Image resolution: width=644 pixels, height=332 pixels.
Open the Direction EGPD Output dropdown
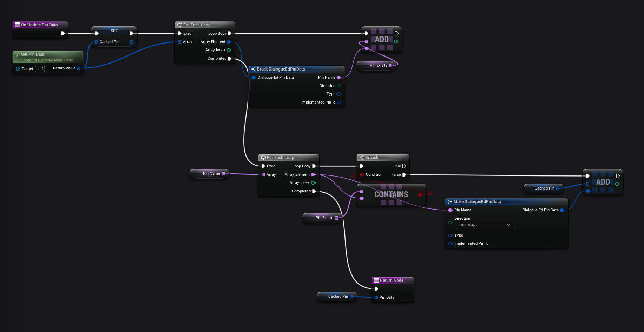point(485,225)
